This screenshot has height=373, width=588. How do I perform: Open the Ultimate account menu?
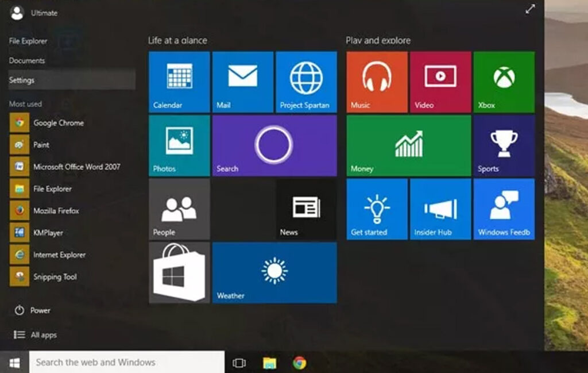point(34,12)
